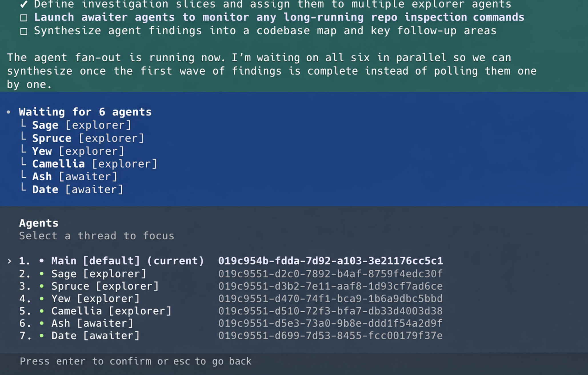588x375 pixels.
Task: Click the green status dot beside Sage explorer
Action: pos(42,274)
